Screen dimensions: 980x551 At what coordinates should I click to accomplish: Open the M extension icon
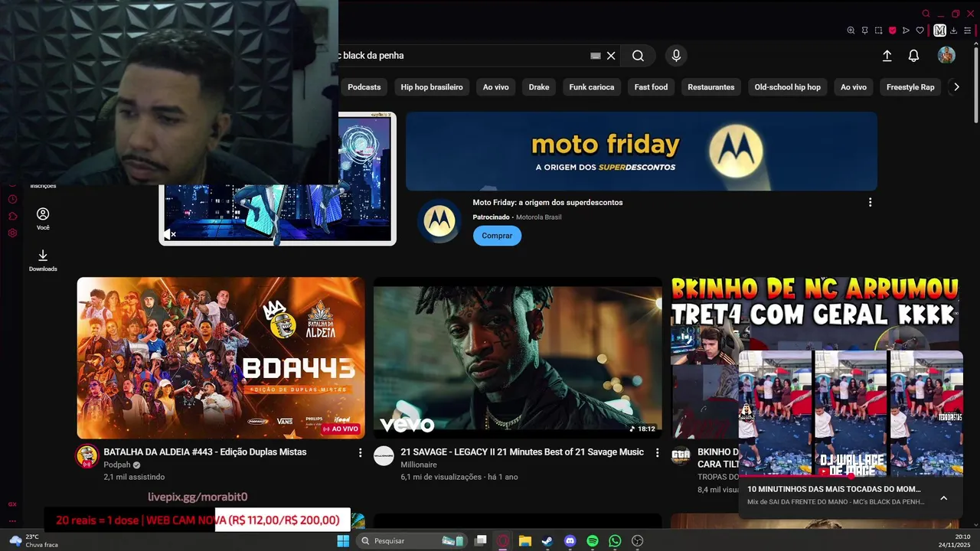point(940,31)
